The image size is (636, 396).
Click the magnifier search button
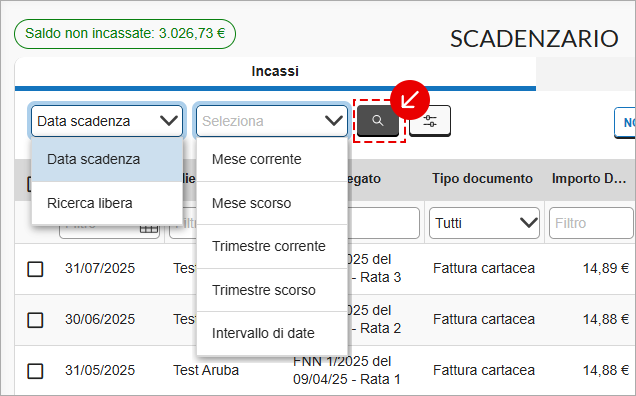click(378, 121)
